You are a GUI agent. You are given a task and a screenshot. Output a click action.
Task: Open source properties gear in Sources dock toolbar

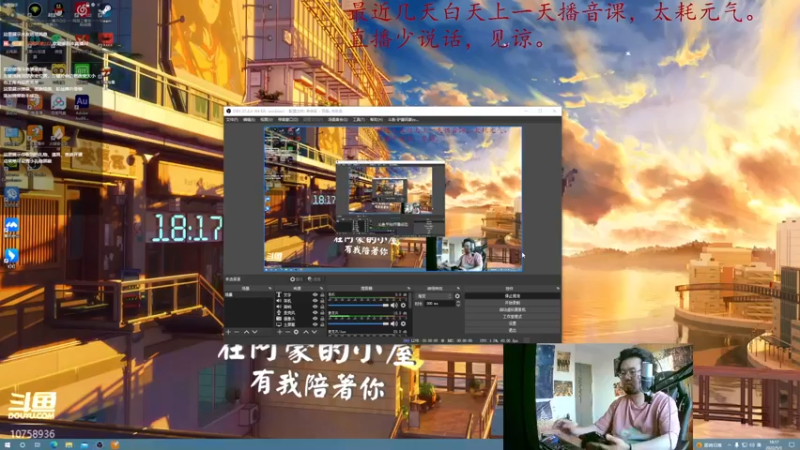tap(296, 332)
